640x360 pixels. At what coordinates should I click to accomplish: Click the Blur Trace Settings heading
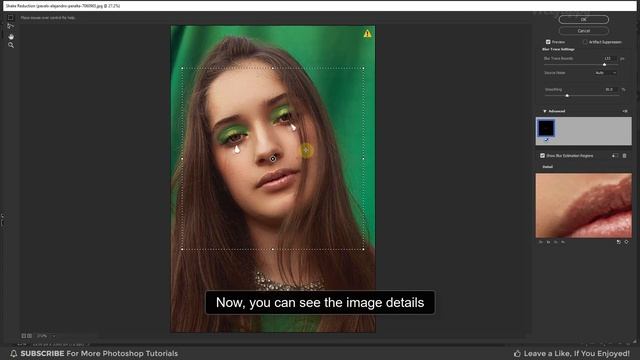click(558, 49)
